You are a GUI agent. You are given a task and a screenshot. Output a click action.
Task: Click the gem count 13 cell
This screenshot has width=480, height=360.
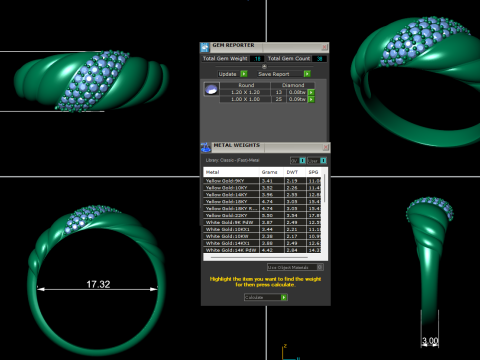pos(279,92)
